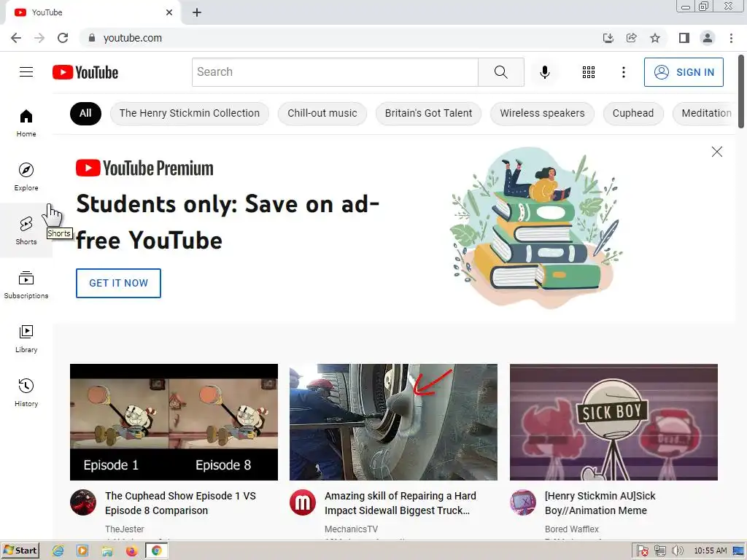Open Explore in sidebar
747x560 pixels.
(x=26, y=176)
